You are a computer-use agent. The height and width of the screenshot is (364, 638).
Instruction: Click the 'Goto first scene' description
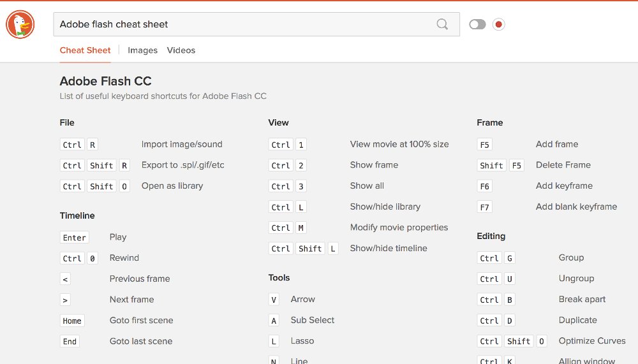click(141, 320)
